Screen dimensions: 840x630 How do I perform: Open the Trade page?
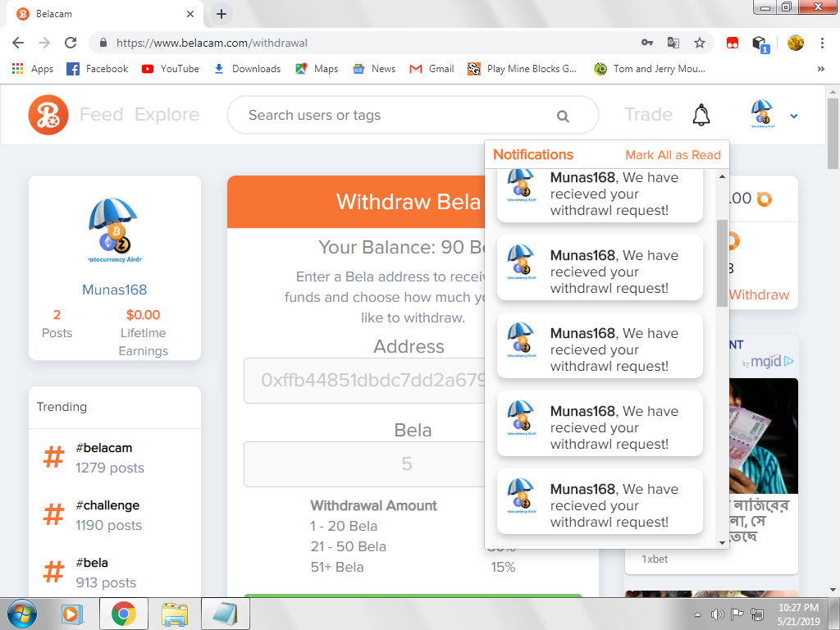coord(648,115)
